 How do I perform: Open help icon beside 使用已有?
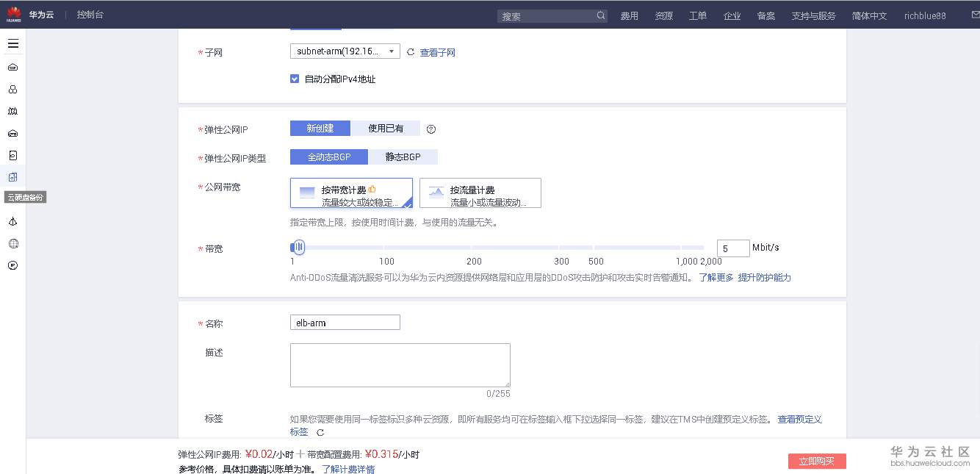(431, 129)
